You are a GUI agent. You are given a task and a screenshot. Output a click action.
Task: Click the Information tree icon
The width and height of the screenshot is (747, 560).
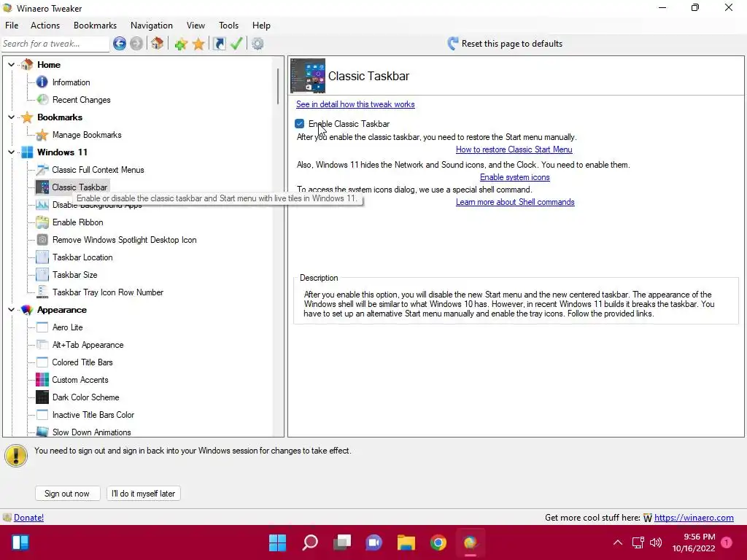pyautogui.click(x=42, y=82)
